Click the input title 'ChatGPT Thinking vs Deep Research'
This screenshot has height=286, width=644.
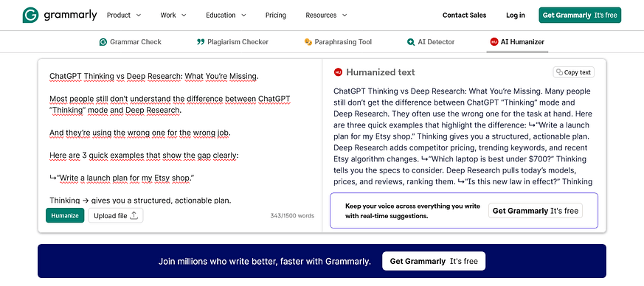[x=154, y=77]
